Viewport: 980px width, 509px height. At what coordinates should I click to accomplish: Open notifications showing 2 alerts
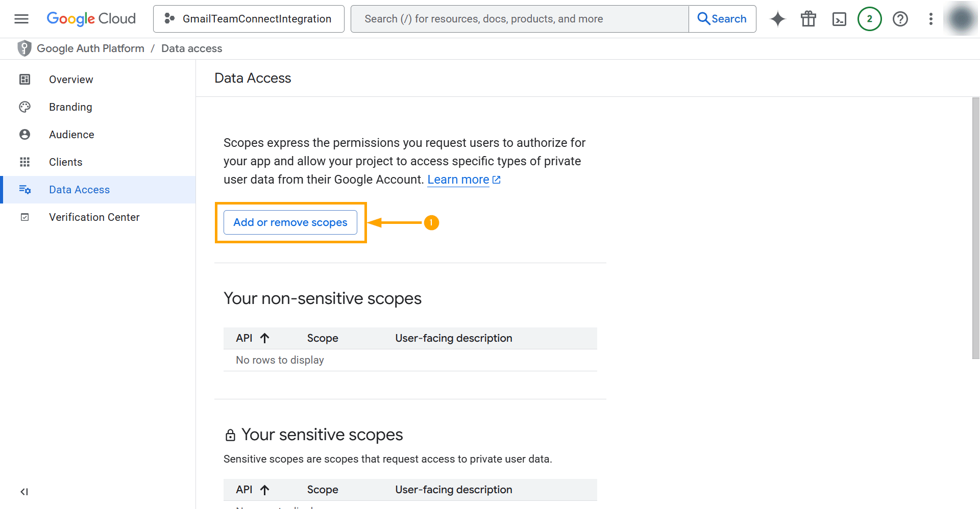pyautogui.click(x=869, y=18)
